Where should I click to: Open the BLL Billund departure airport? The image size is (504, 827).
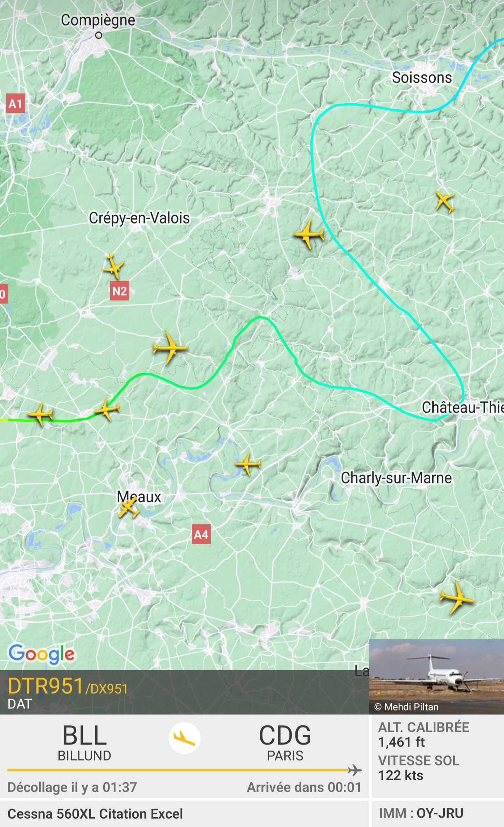click(x=84, y=742)
